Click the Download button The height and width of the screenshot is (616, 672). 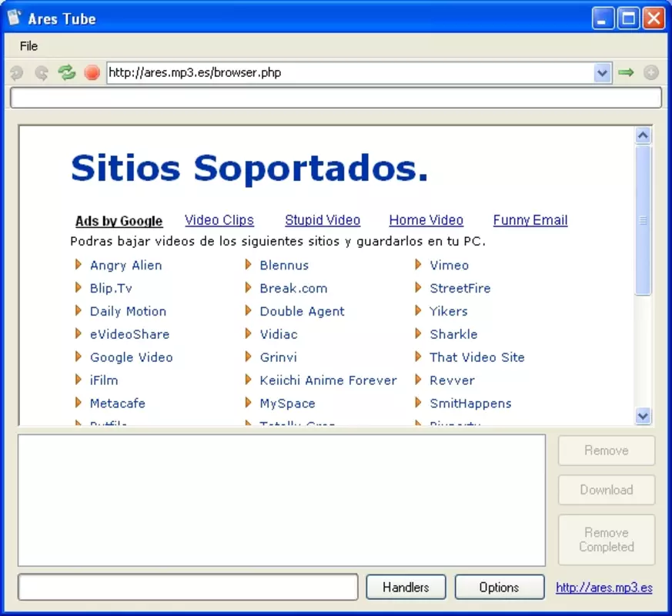coord(607,490)
